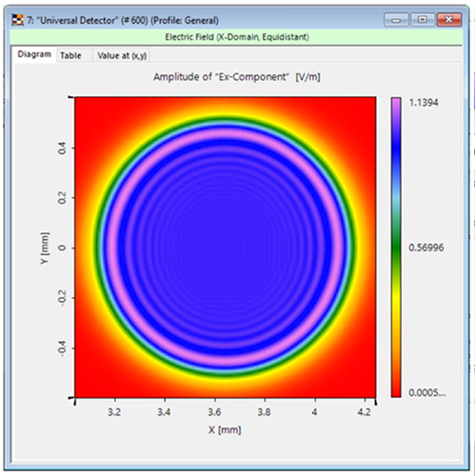
Task: Click the 3.6 tick on X axis
Action: click(x=214, y=412)
